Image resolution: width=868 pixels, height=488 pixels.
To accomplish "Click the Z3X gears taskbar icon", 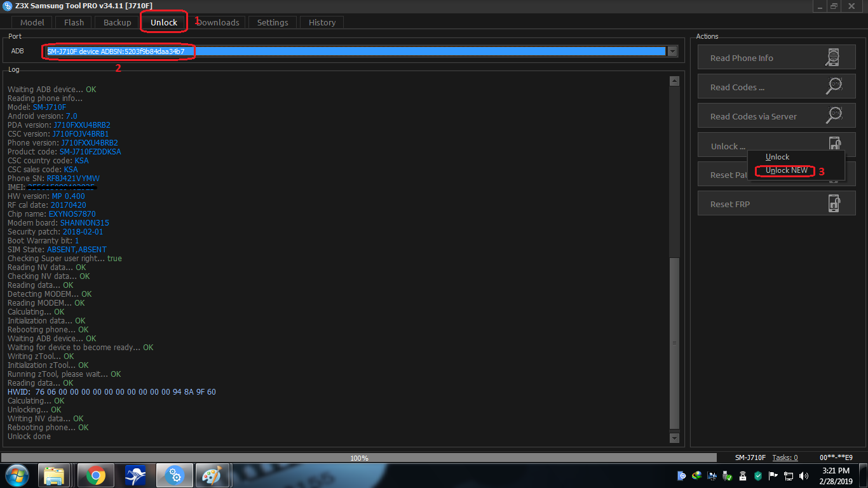I will [x=174, y=475].
